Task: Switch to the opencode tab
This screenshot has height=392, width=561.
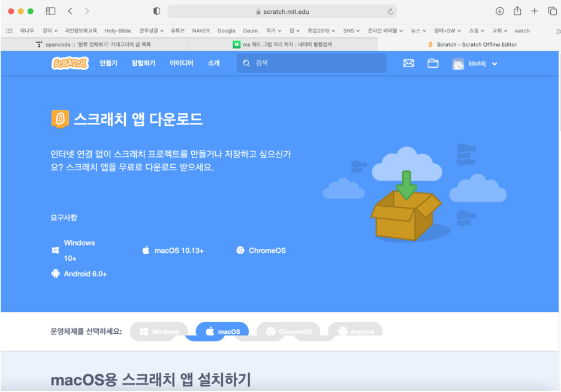Action: (94, 44)
